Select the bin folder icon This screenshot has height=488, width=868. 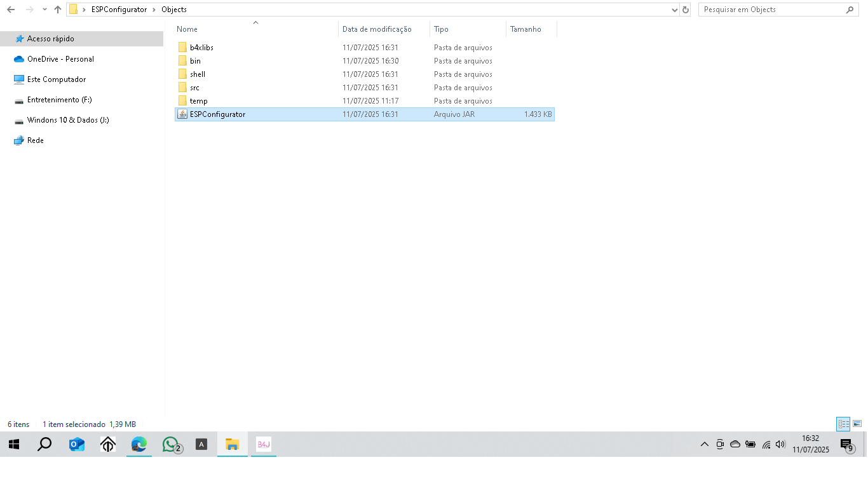182,61
